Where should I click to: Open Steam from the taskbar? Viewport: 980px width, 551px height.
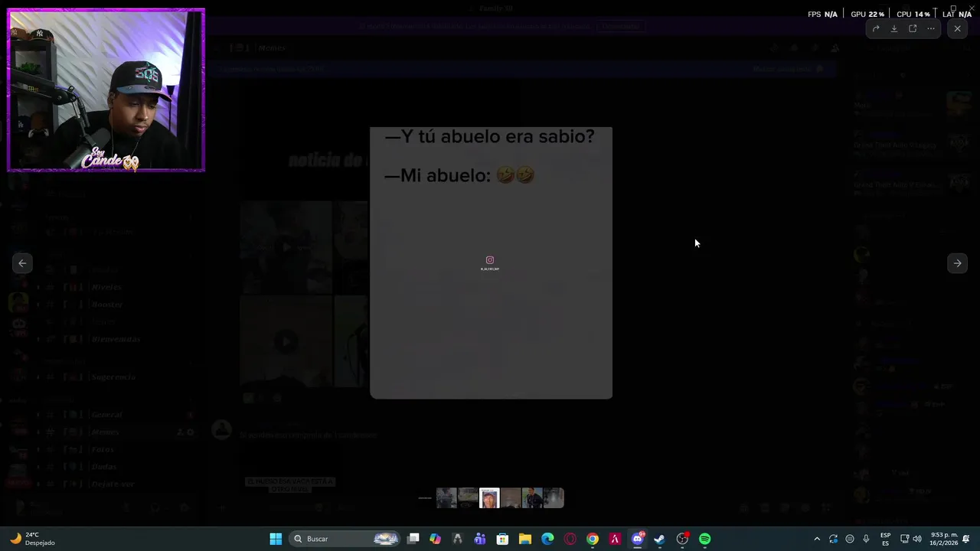[659, 539]
